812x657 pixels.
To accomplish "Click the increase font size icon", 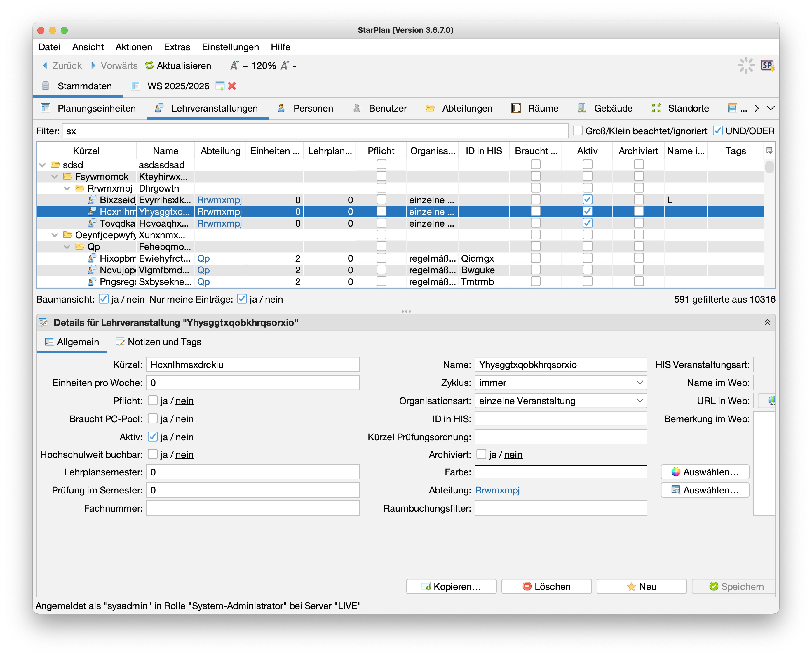I will pyautogui.click(x=234, y=65).
